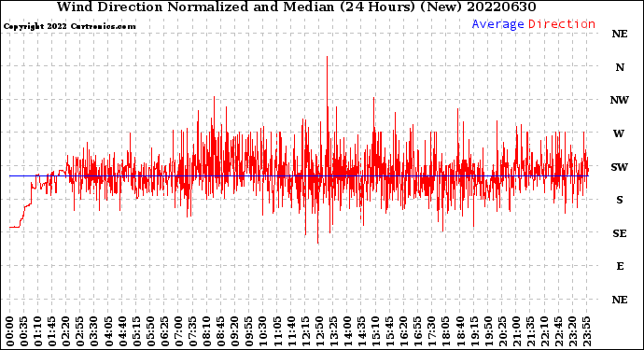Select the 22:10 time axis label
Screen dimensions: 644x350
[544, 331]
